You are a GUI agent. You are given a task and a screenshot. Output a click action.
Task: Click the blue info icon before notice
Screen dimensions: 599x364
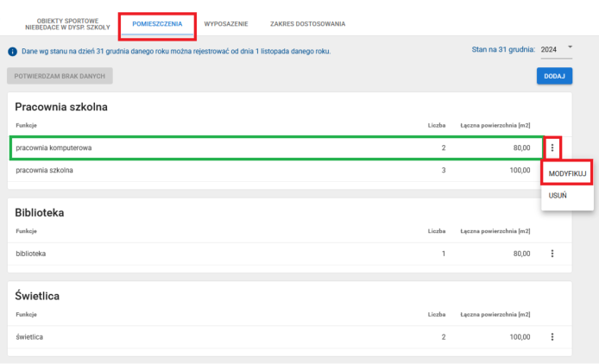point(12,51)
